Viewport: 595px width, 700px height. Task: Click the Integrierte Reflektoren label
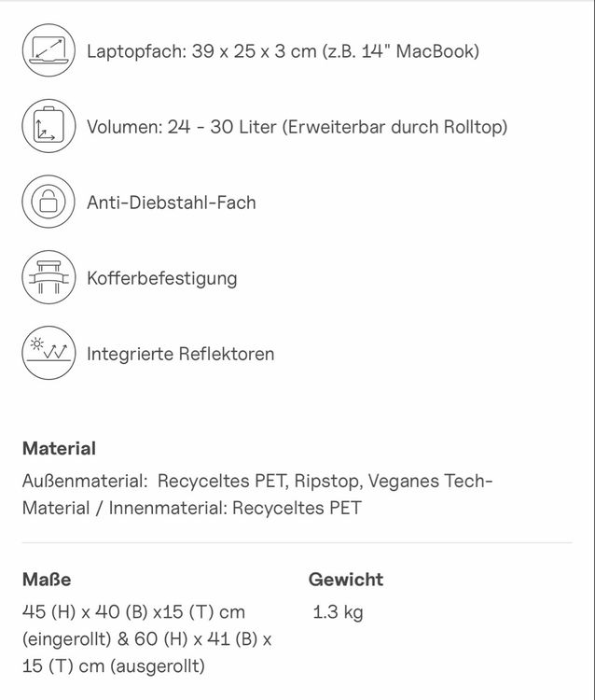(180, 354)
